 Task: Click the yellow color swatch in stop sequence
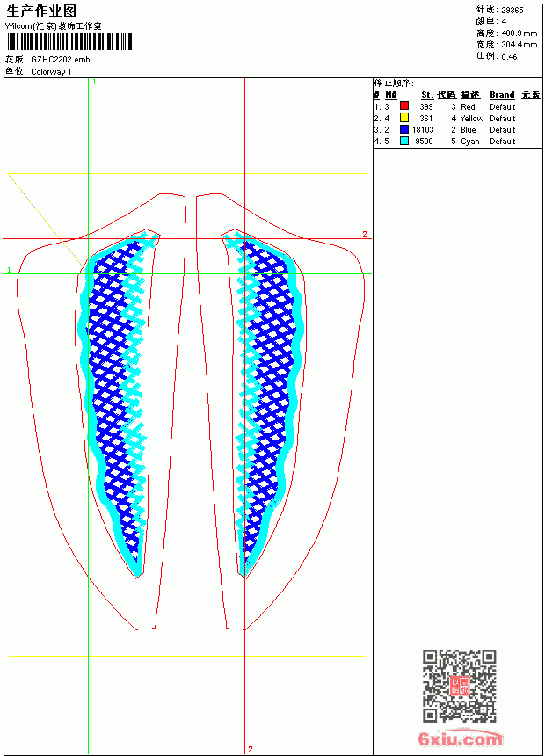click(404, 118)
